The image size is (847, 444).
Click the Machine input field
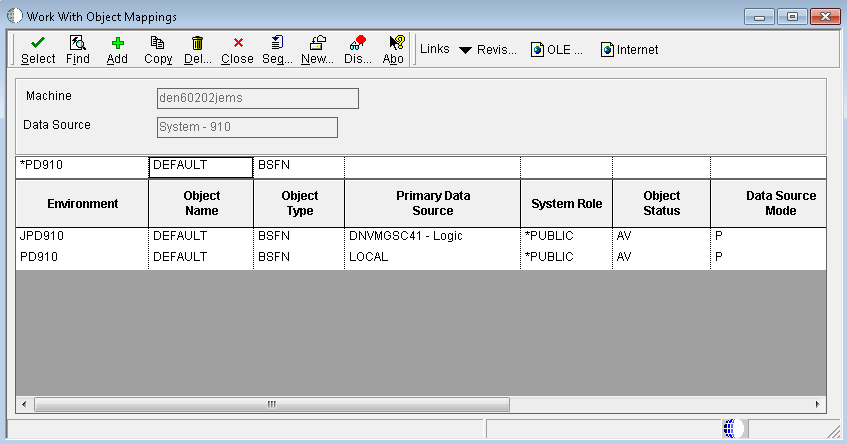coord(258,98)
